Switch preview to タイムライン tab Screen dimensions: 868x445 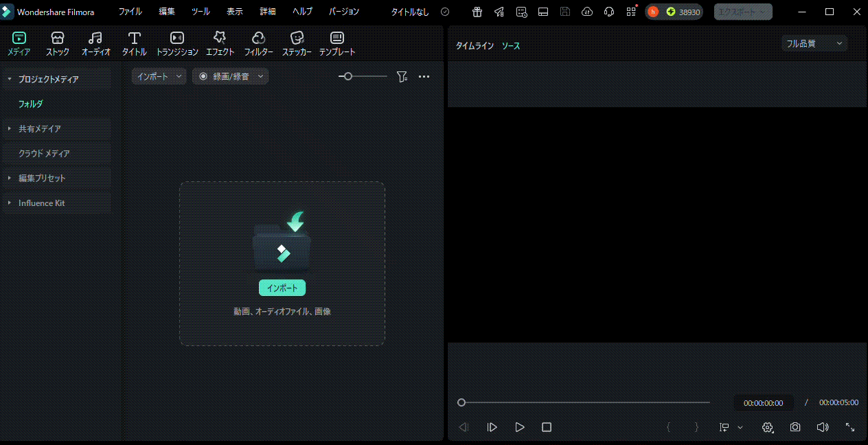click(475, 46)
